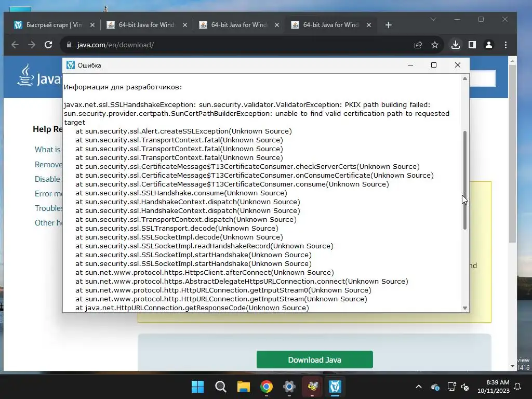Screen dimensions: 532x399
Task: Click HttpURLConnection.getResponseCode stack line
Action: pyautogui.click(x=192, y=308)
